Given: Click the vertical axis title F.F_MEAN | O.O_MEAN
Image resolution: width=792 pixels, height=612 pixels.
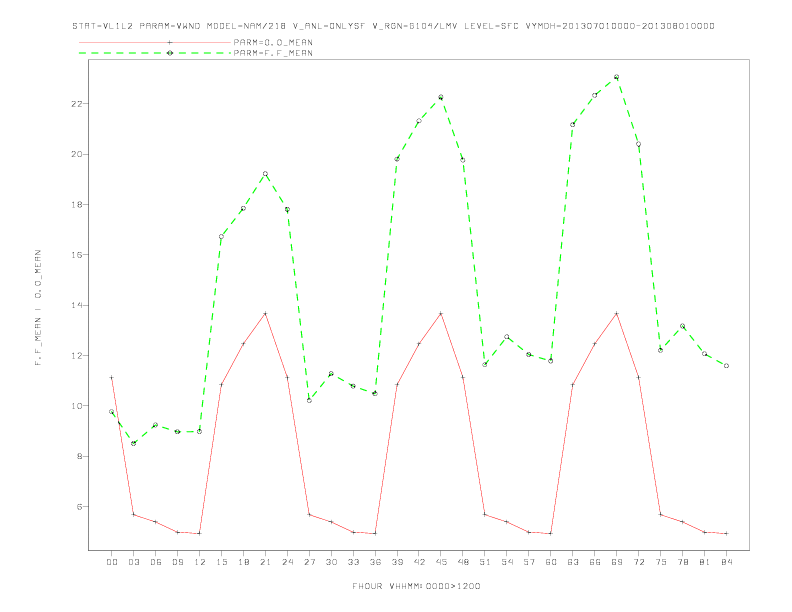Looking at the screenshot, I should [38, 308].
